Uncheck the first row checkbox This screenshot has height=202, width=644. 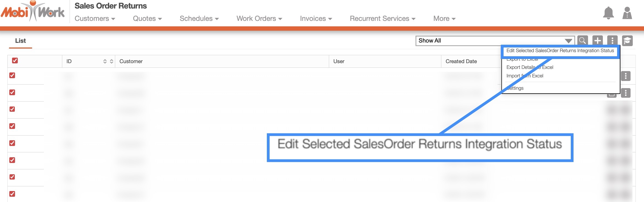click(12, 75)
